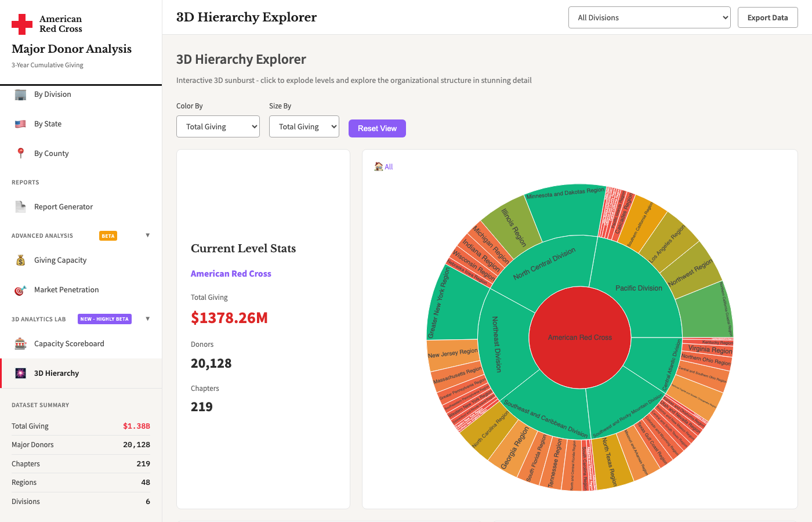Image resolution: width=812 pixels, height=522 pixels.
Task: Open the All Divisions dropdown
Action: 650,17
